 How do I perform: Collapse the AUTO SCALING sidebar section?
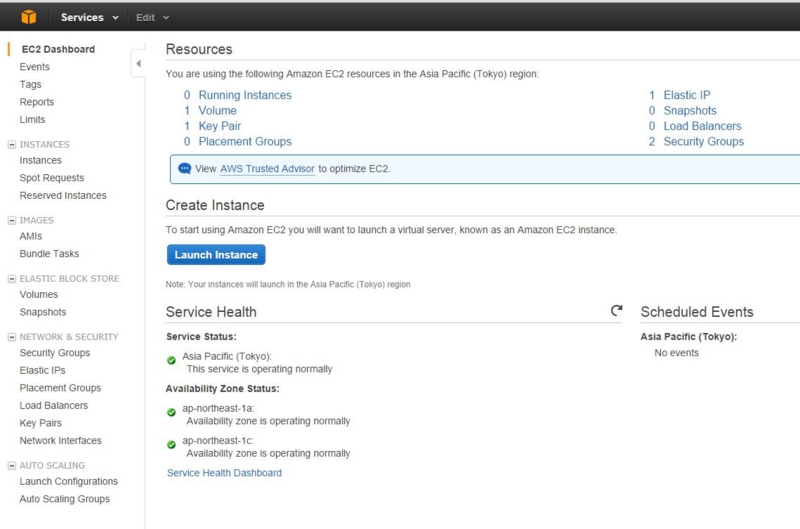point(12,465)
